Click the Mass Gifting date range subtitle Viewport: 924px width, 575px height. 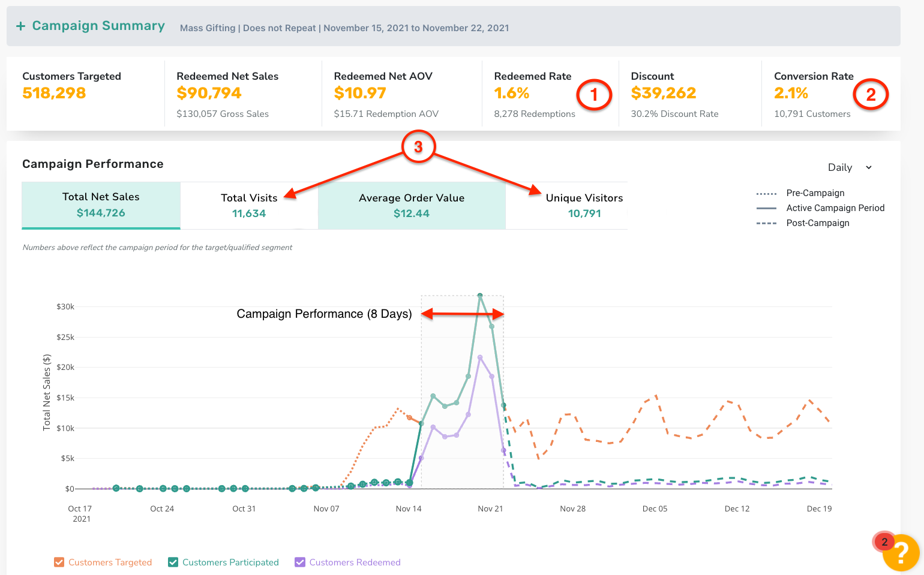[x=344, y=28]
